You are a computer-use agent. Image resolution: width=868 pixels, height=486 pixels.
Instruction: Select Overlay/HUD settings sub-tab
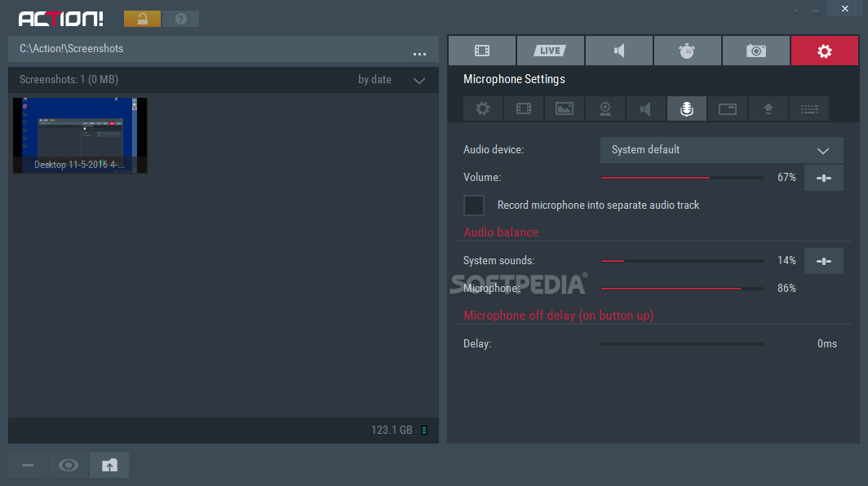coord(728,108)
